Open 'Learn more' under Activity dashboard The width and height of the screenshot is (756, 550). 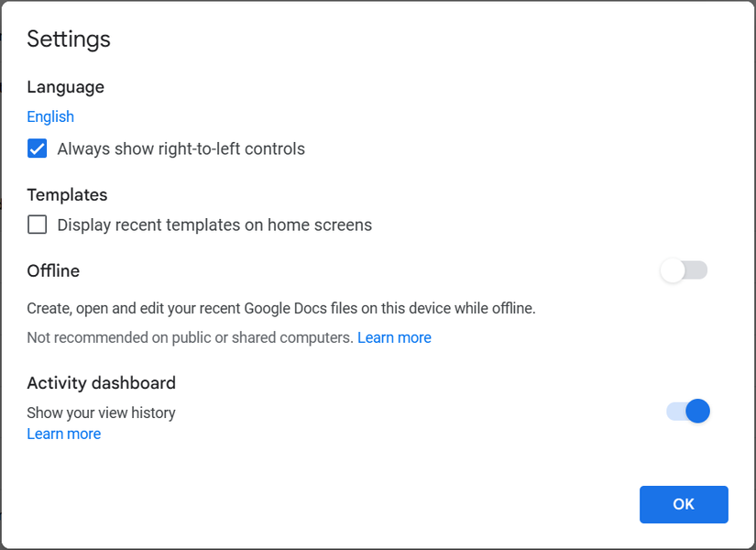[x=63, y=433]
